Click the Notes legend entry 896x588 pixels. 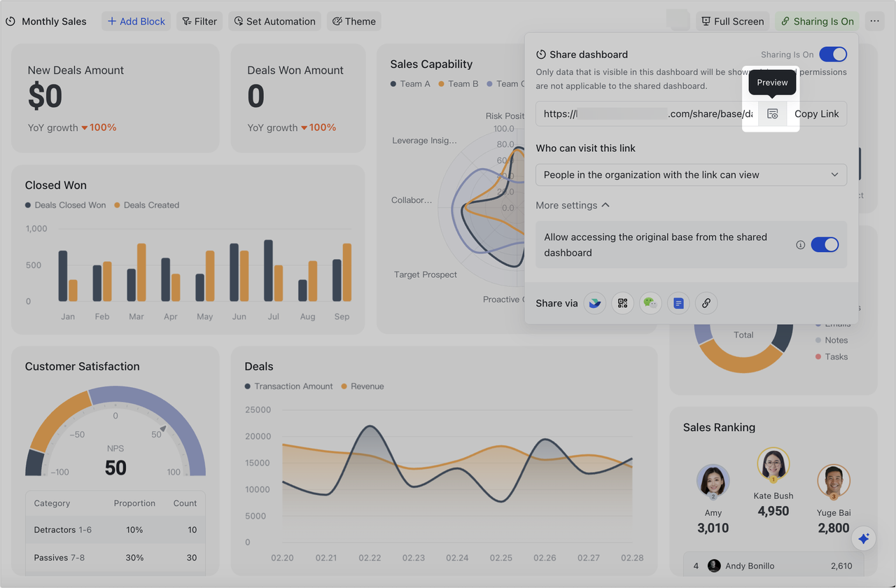pyautogui.click(x=832, y=340)
